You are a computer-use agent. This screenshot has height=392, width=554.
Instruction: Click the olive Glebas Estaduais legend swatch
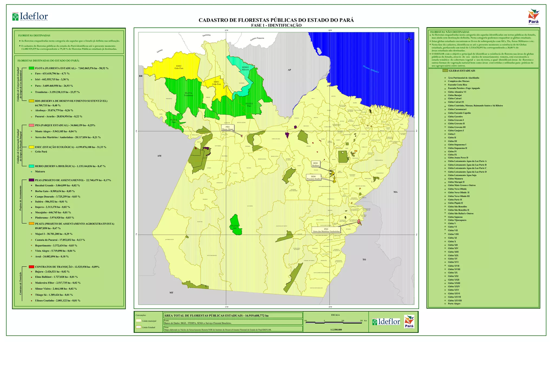tap(445, 71)
